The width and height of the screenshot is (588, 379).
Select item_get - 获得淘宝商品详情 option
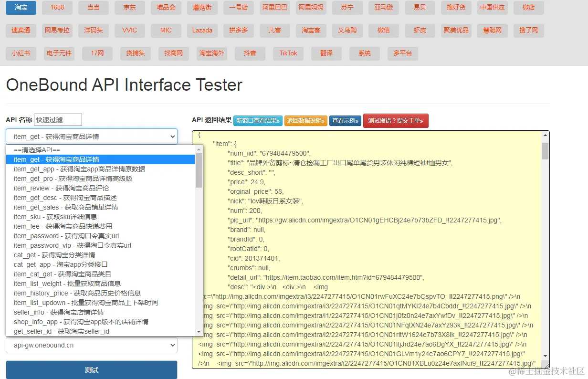point(101,159)
